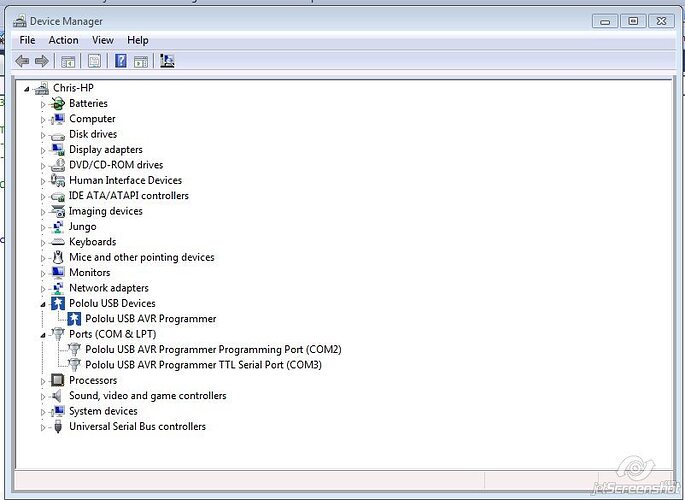This screenshot has width=685, height=500.
Task: Expand the Universal Serial Bus controllers category
Action: pos(43,427)
